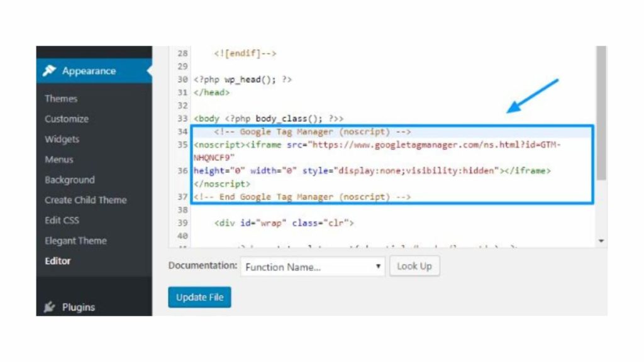
Task: Click the Appearance paintbrush icon
Action: 49,71
